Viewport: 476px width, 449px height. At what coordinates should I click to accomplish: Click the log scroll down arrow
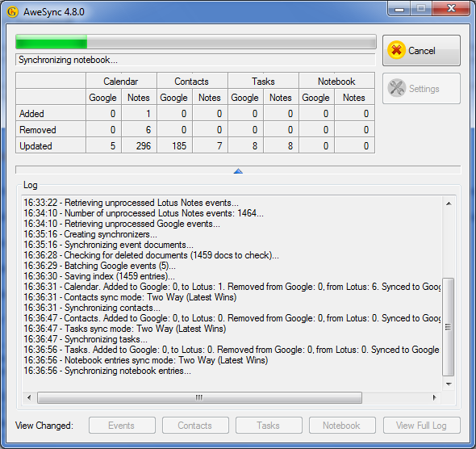click(449, 384)
